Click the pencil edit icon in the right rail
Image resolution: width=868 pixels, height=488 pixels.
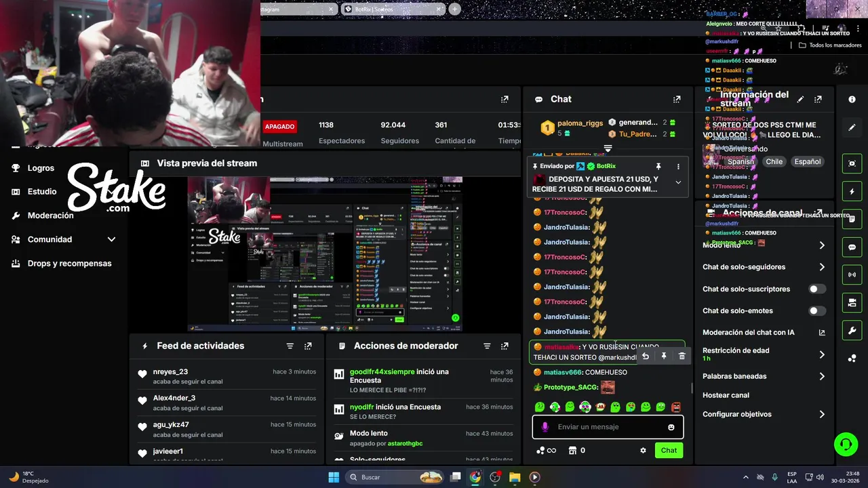pos(852,127)
